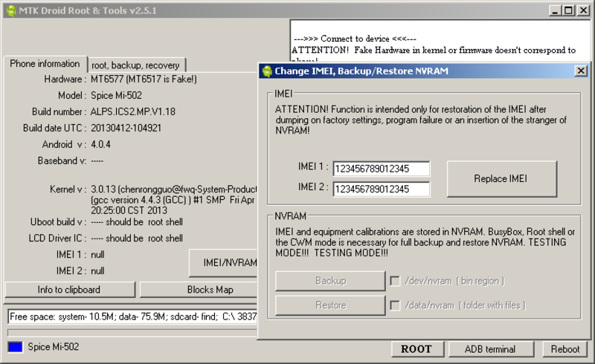Select the Hardware value MT6577 (MT6517 is Fake!)
The width and height of the screenshot is (595, 364).
(x=144, y=79)
